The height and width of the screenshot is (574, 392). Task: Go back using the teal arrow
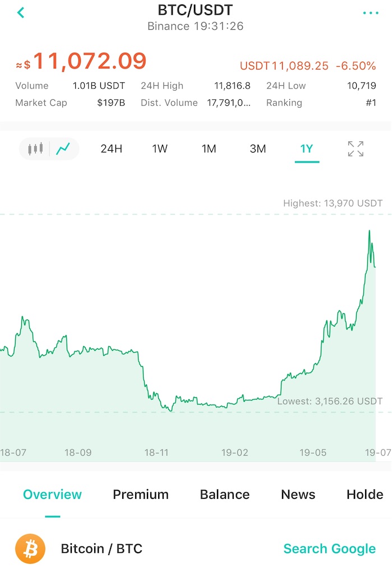click(21, 13)
